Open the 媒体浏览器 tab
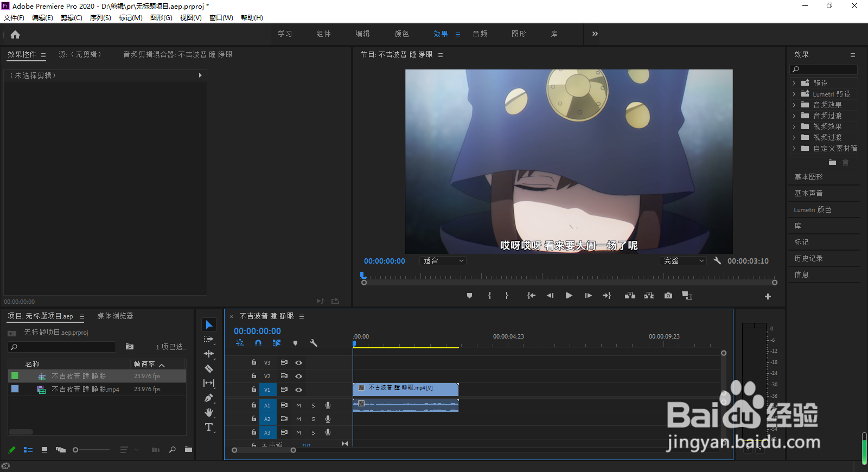The height and width of the screenshot is (472, 868). 115,316
